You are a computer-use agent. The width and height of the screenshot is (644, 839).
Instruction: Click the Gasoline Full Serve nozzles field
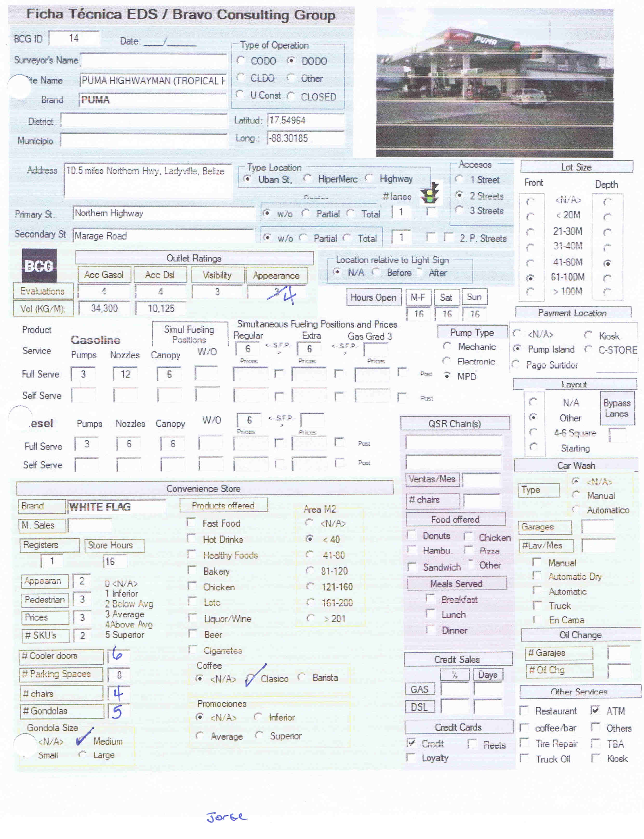pos(125,374)
